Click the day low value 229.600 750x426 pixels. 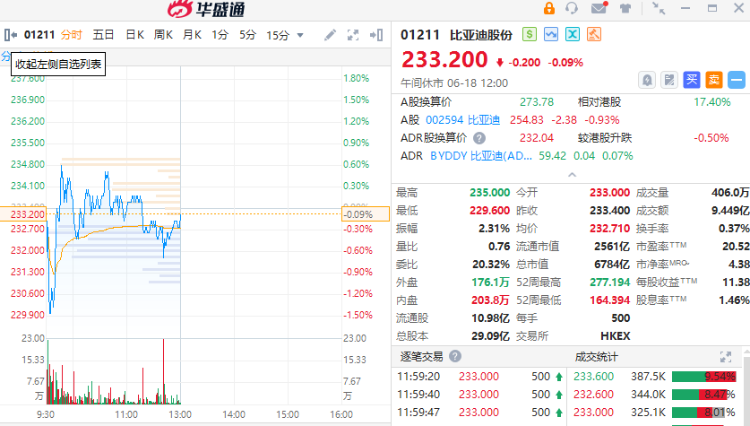click(x=490, y=210)
